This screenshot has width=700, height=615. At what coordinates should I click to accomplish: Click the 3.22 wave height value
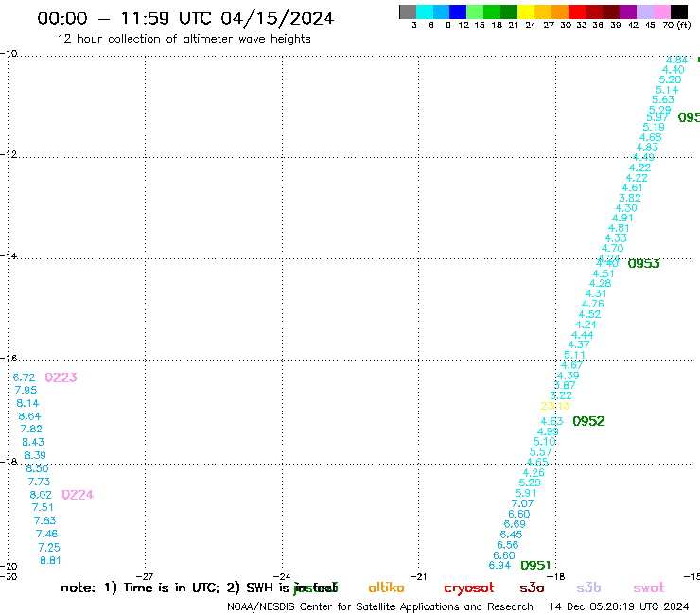tap(561, 395)
